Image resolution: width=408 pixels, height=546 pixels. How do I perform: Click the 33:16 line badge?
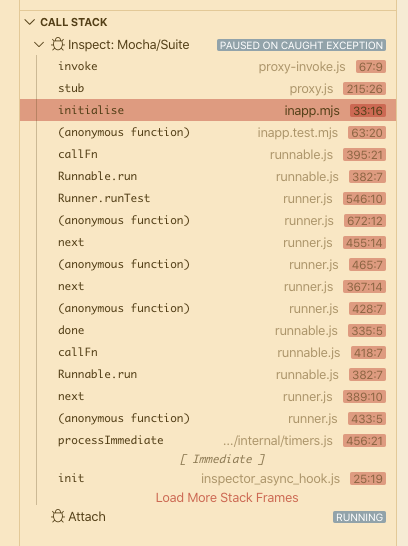click(x=368, y=111)
